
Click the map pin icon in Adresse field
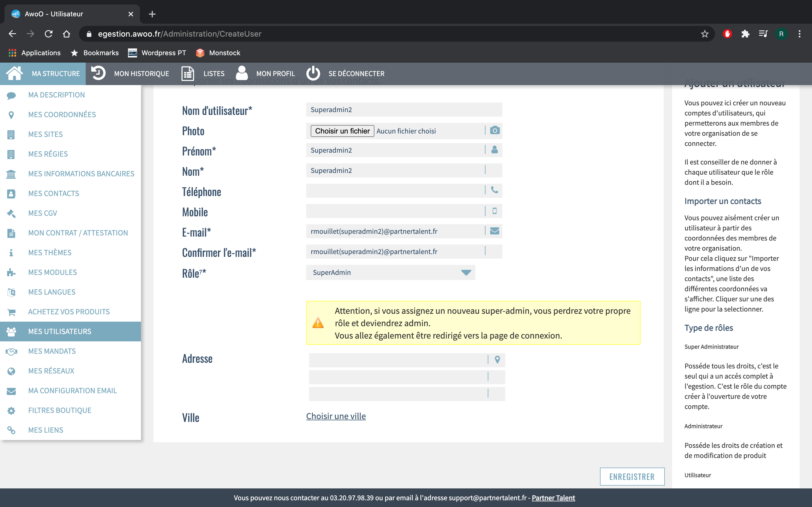tap(497, 360)
